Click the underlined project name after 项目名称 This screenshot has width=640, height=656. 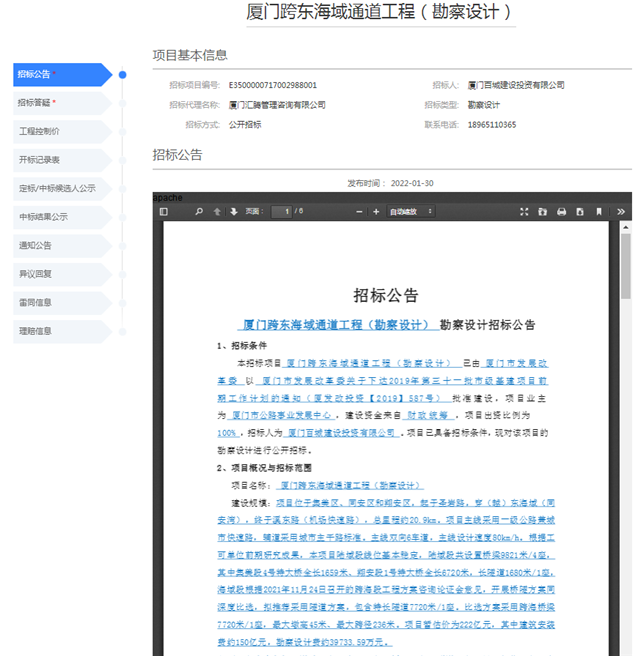pos(350,486)
